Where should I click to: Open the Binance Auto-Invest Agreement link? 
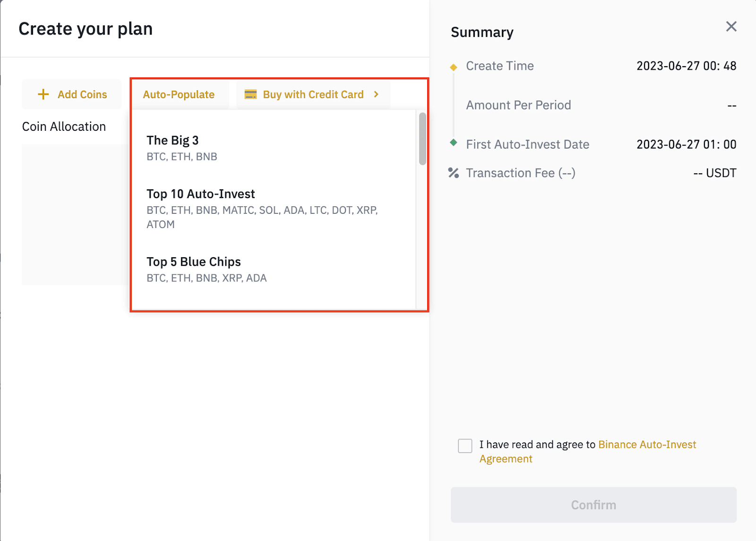pos(588,452)
